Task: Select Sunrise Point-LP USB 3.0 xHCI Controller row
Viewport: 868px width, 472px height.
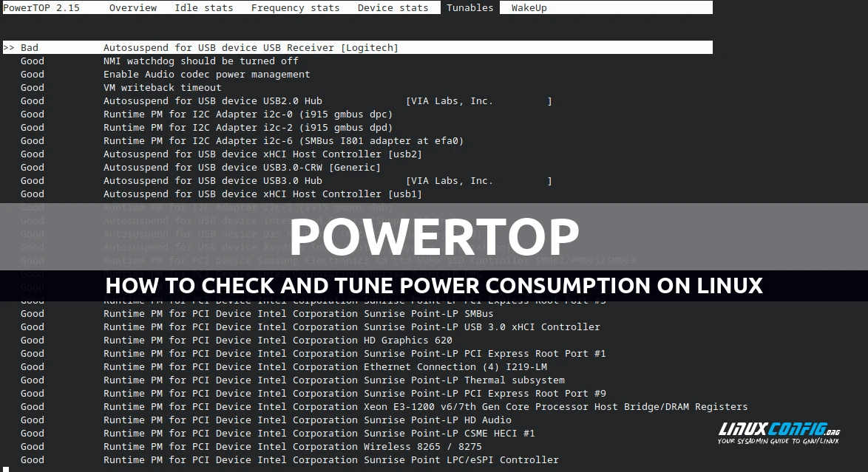Action: tap(310, 326)
